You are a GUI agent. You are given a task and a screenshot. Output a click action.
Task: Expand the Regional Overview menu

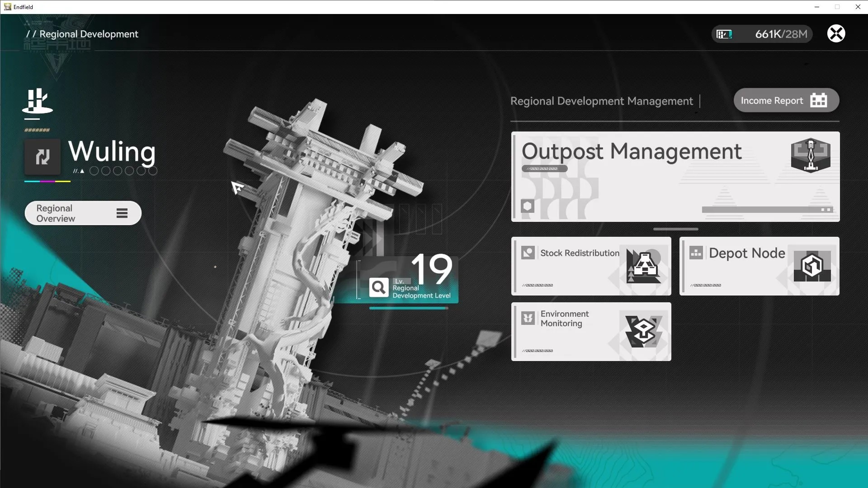pos(83,213)
